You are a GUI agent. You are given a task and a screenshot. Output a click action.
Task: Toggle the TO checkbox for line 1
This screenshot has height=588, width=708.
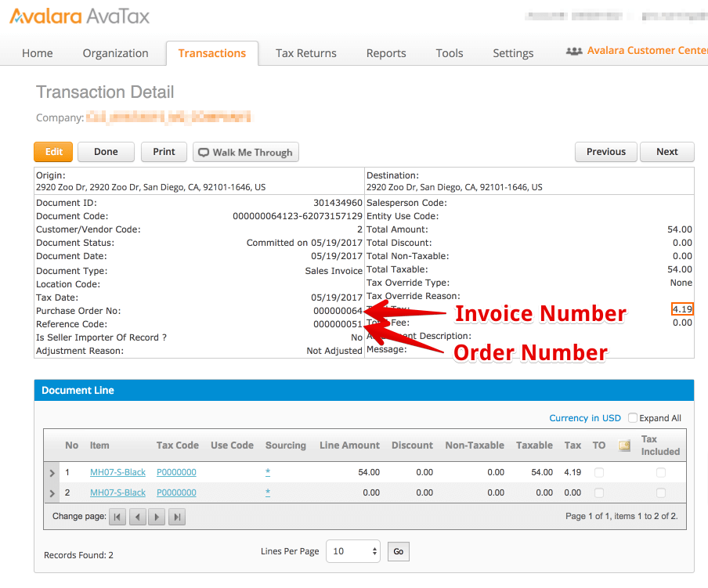pos(599,473)
